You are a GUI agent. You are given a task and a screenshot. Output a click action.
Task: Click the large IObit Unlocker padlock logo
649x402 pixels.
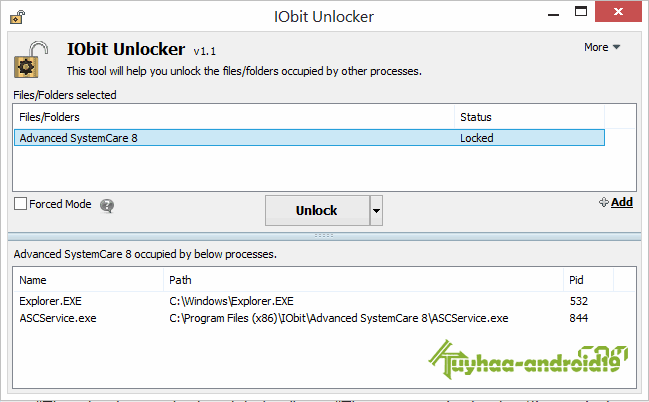click(x=31, y=60)
